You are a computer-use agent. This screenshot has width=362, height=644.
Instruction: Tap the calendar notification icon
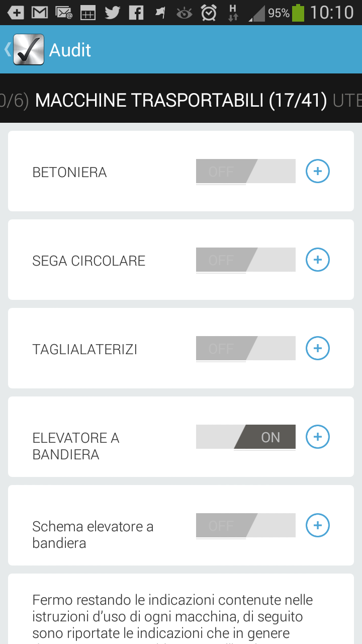click(x=88, y=13)
